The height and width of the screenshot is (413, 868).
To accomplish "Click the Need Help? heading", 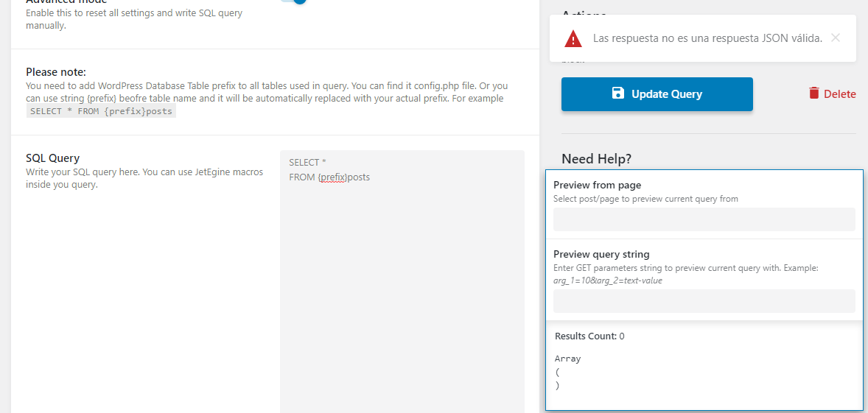I will coord(596,159).
